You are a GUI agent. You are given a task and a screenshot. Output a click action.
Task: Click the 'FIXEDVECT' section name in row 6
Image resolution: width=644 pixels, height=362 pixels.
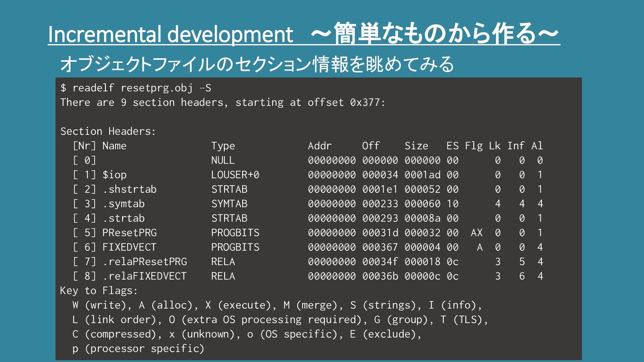tap(129, 247)
